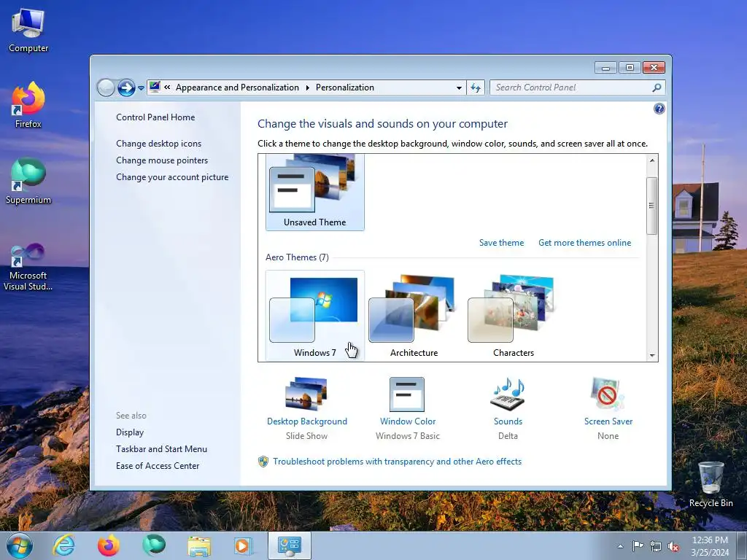Click the muted volume tray icon
747x560 pixels.
point(673,547)
